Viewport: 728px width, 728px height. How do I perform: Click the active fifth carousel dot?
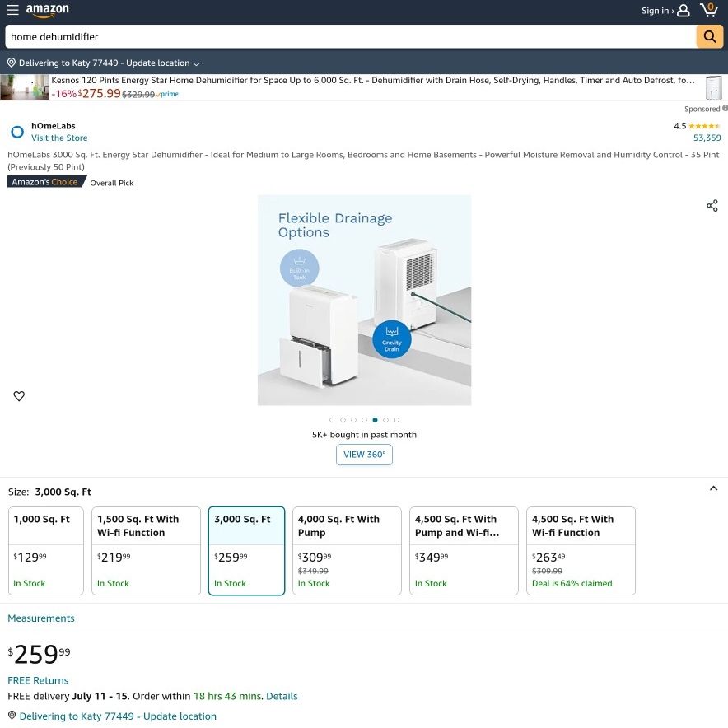(x=375, y=420)
